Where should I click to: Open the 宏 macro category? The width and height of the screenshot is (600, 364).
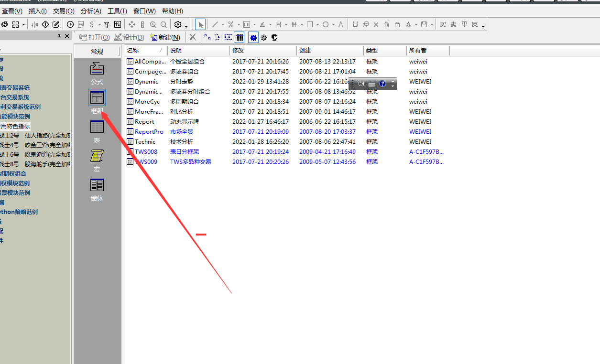[x=97, y=161]
